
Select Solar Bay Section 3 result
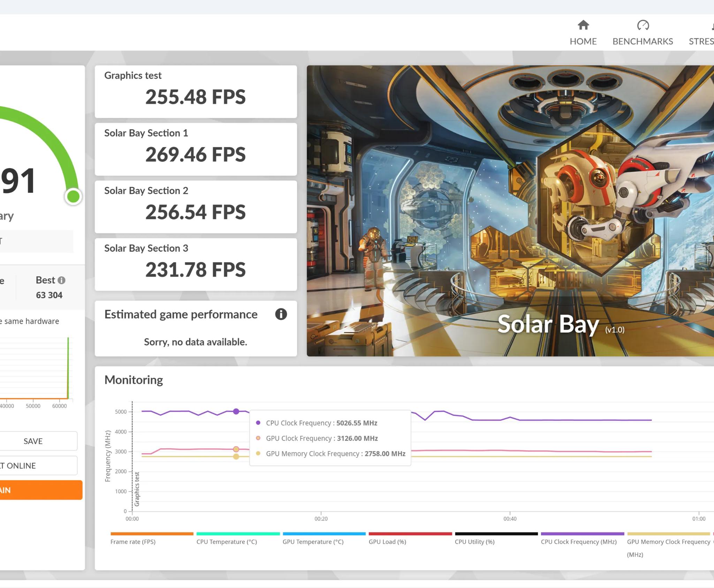196,264
